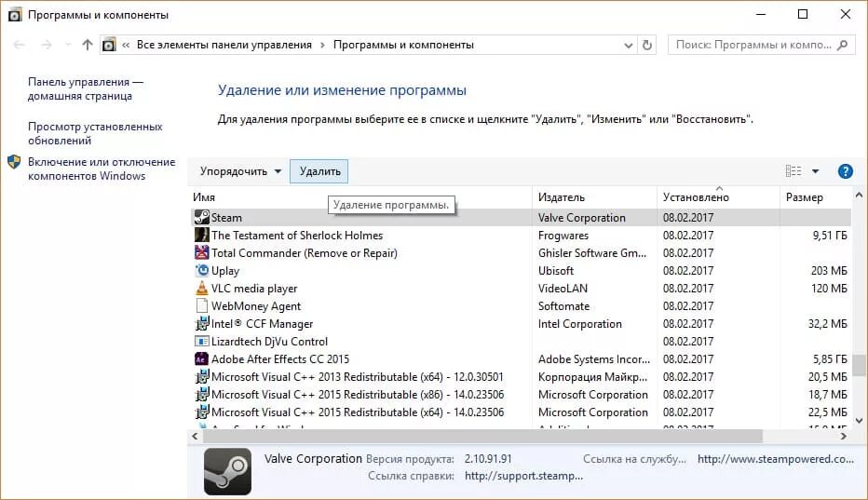The height and width of the screenshot is (500, 868).
Task: Click the Удалить button
Action: coord(319,171)
